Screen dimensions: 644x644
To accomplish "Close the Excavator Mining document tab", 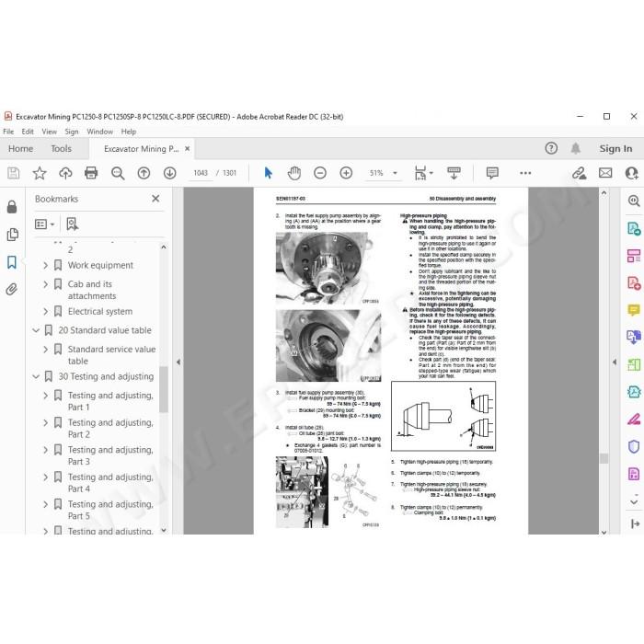I will (188, 149).
